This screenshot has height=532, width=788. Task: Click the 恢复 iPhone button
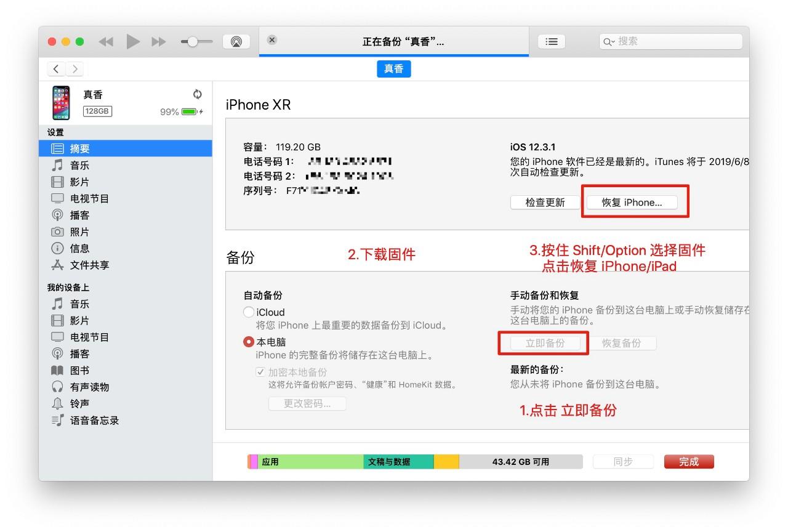click(x=633, y=201)
